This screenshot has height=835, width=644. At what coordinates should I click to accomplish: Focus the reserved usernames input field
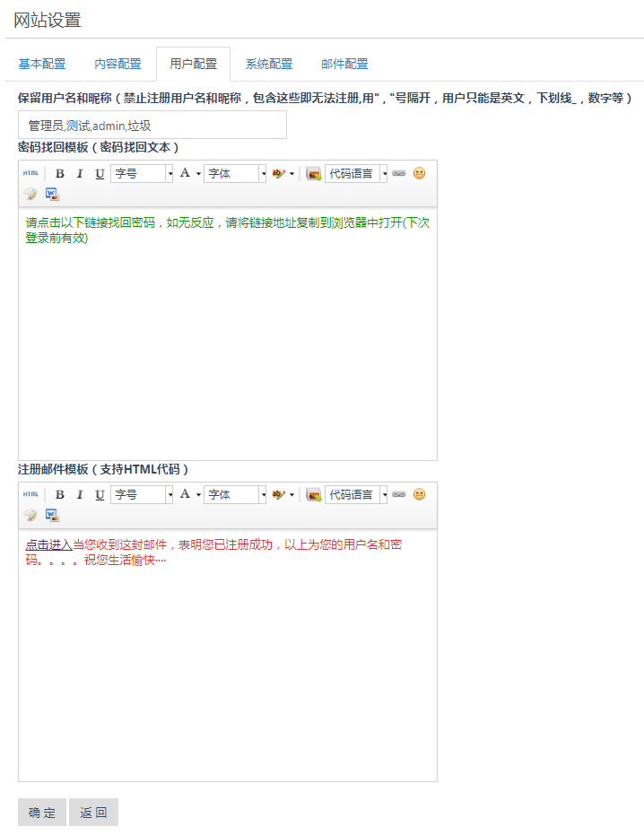pyautogui.click(x=152, y=126)
